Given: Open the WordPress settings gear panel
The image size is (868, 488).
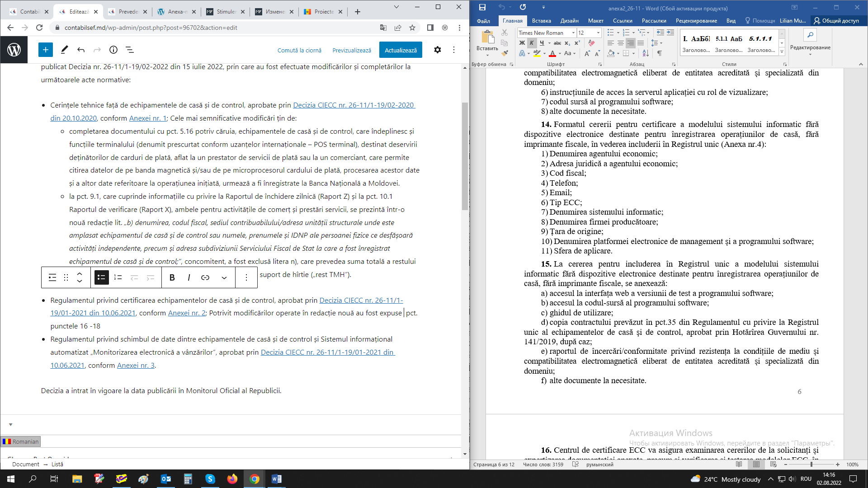Looking at the screenshot, I should pos(437,50).
